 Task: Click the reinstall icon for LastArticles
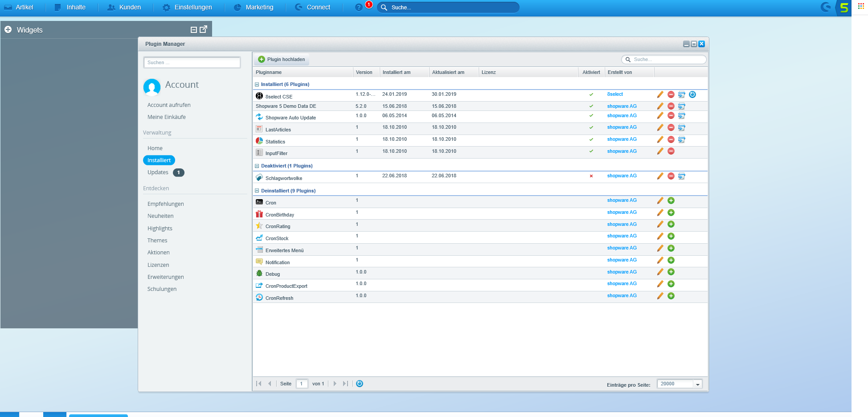(x=681, y=128)
